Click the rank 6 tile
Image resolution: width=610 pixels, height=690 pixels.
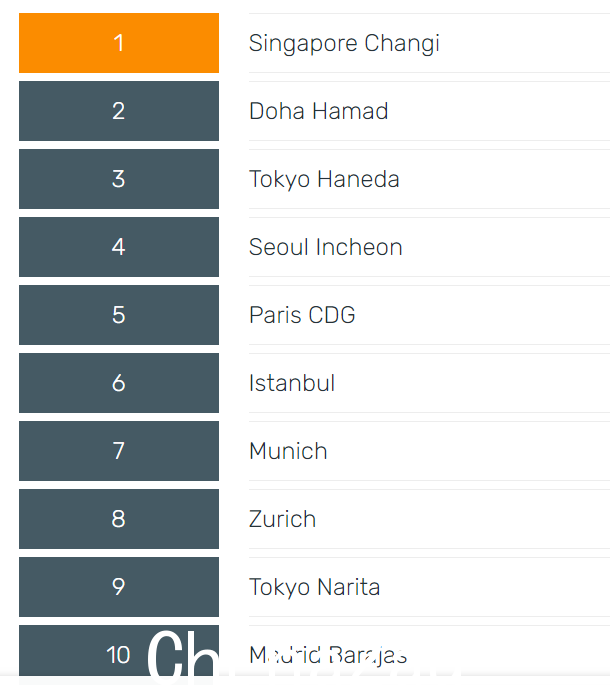[119, 383]
